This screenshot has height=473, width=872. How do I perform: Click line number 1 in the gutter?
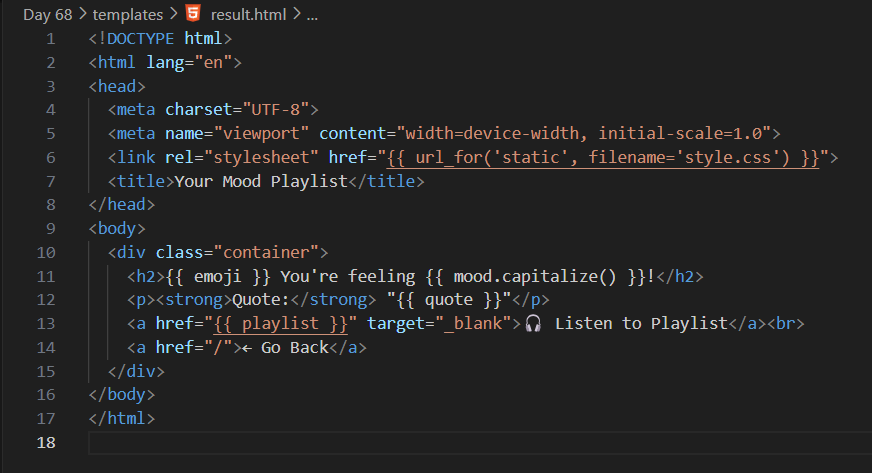click(x=51, y=39)
